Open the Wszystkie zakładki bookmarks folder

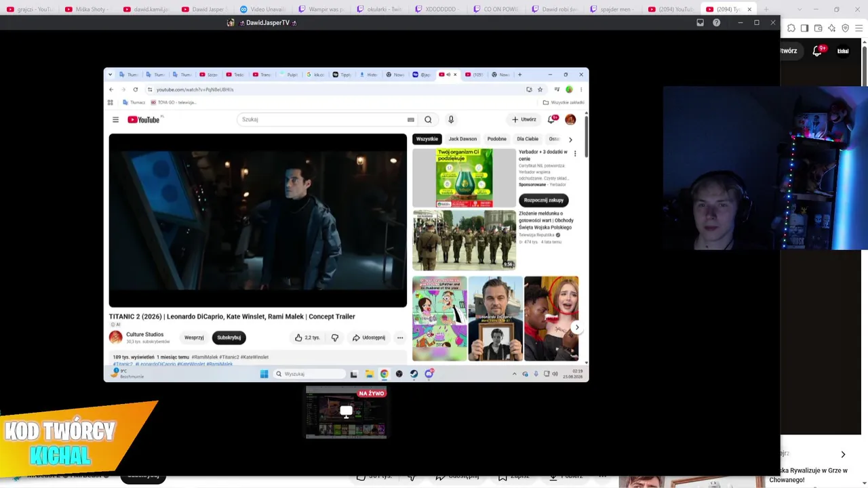(x=564, y=102)
